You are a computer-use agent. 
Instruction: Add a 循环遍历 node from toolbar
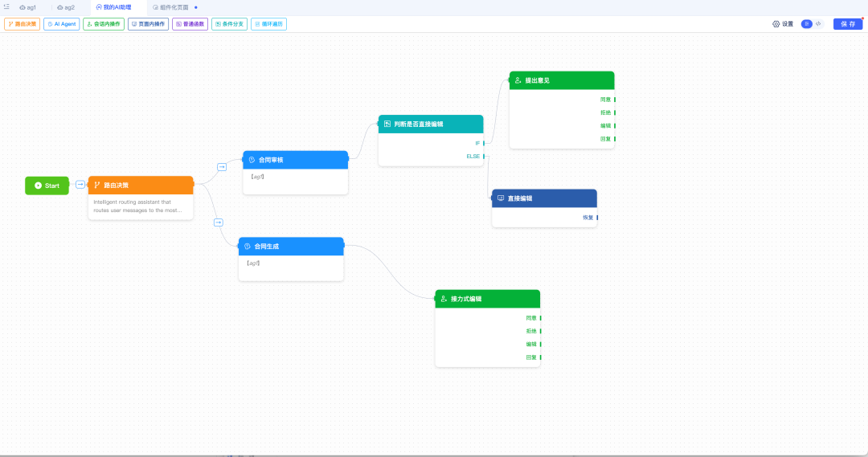point(268,24)
